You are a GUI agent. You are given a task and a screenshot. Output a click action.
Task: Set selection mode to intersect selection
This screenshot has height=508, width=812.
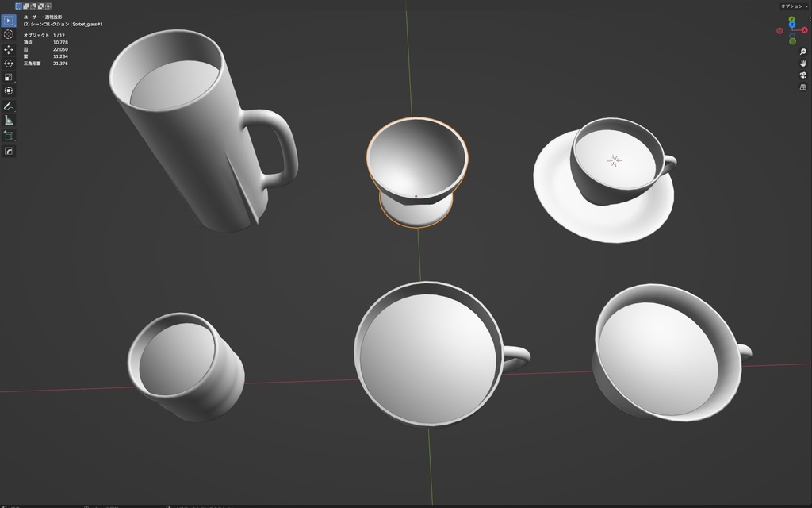click(48, 6)
